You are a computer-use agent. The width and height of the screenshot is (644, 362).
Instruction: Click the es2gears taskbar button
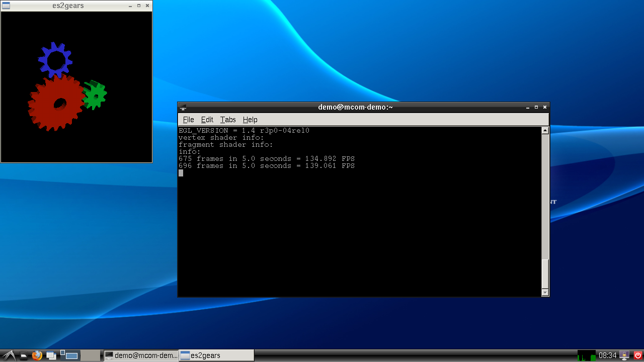click(216, 355)
